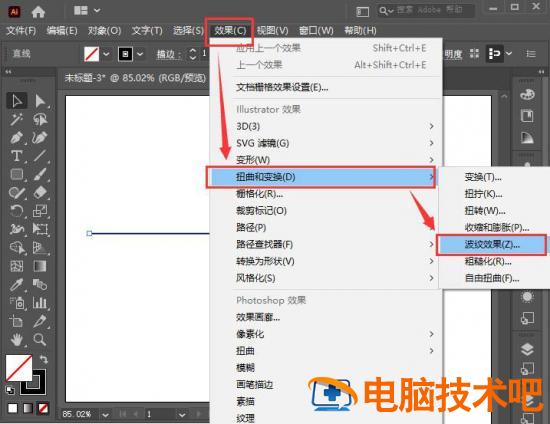
Task: Click the Adobe help search field
Action: (x=426, y=11)
